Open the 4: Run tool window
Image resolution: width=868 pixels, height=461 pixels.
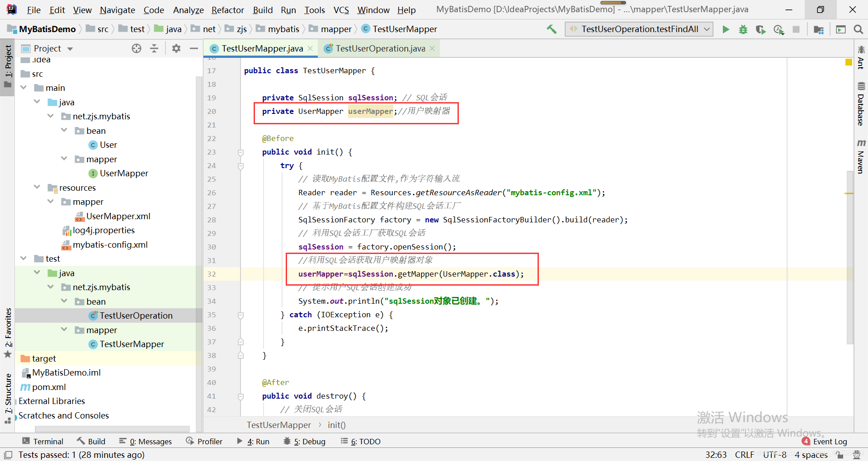(x=253, y=441)
